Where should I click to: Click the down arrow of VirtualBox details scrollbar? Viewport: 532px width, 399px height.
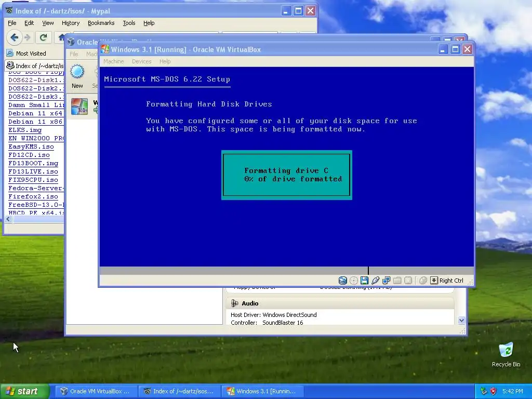point(461,320)
